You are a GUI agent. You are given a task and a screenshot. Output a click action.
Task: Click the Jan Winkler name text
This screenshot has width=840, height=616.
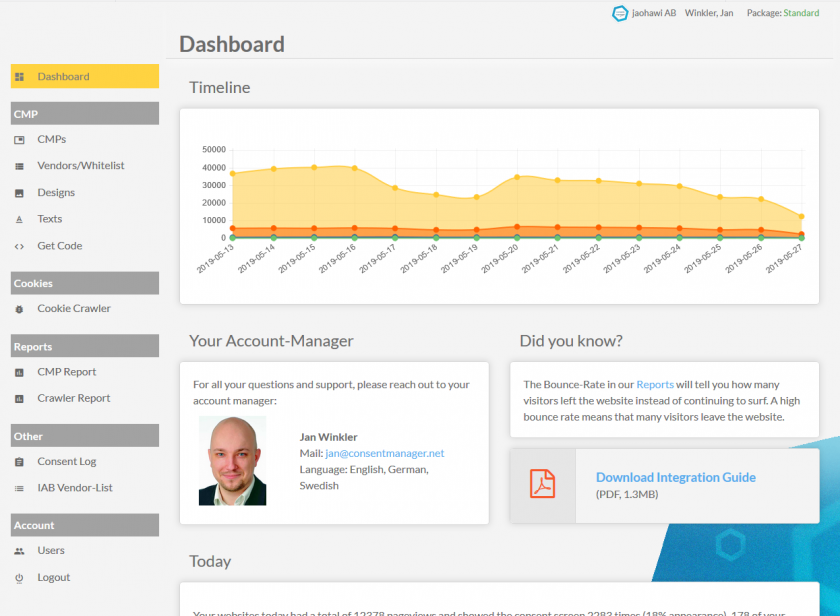tap(328, 437)
